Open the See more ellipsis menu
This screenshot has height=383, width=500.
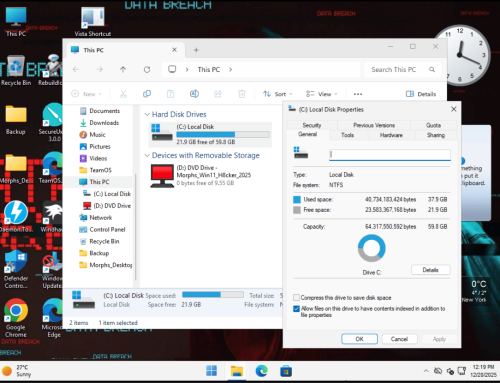point(358,94)
